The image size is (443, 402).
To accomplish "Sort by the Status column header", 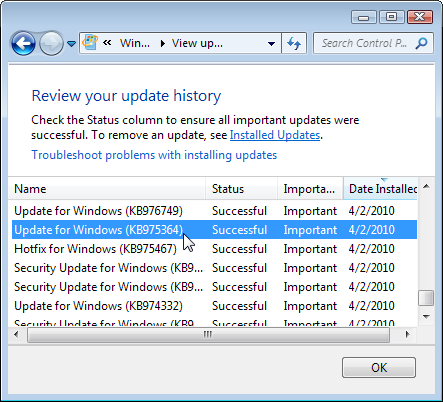I will click(x=241, y=189).
